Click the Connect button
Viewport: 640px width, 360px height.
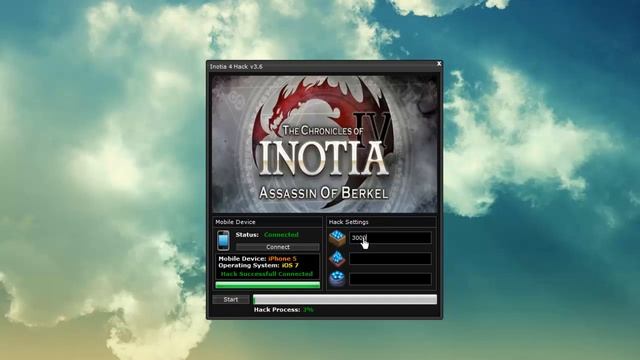(278, 247)
